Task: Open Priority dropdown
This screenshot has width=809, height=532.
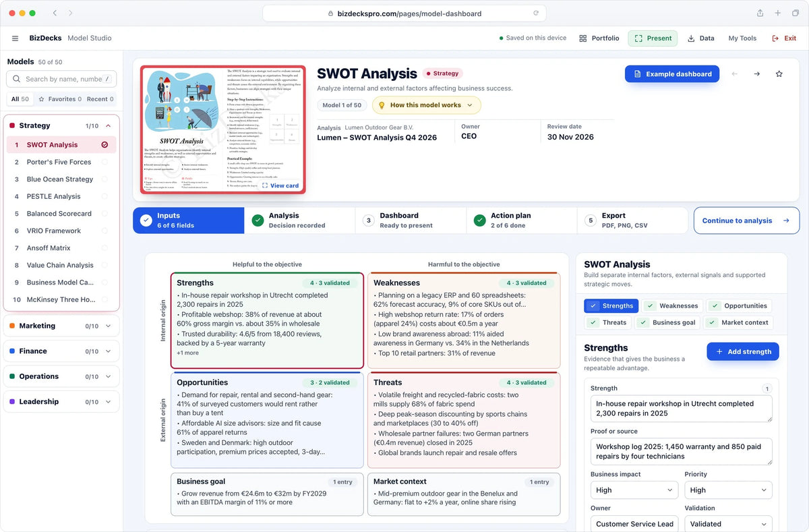Action: pyautogui.click(x=728, y=490)
